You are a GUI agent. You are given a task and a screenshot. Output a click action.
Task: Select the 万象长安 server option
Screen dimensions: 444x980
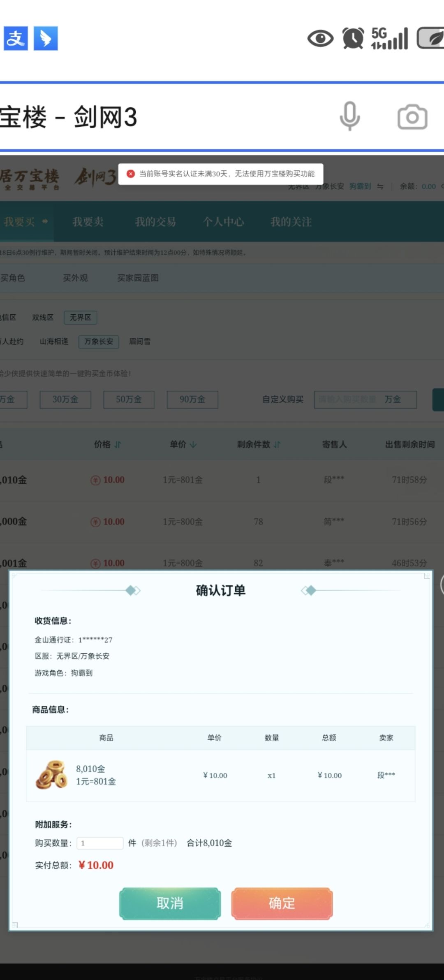point(99,341)
